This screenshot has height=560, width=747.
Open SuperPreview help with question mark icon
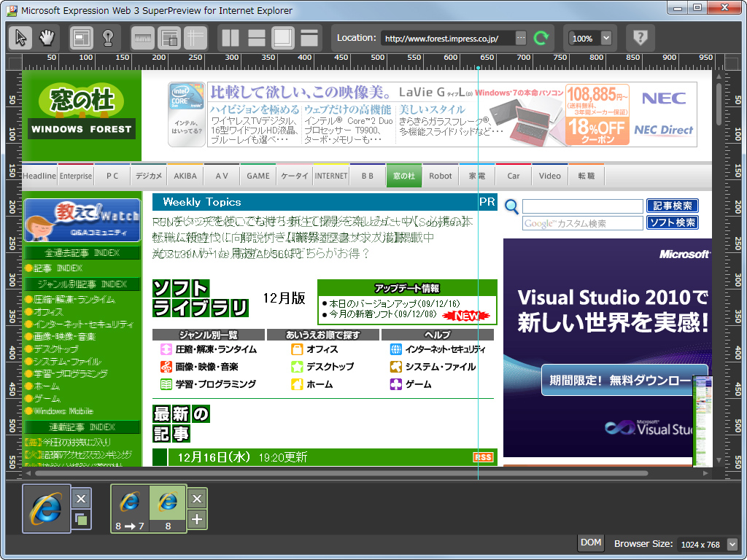(640, 37)
